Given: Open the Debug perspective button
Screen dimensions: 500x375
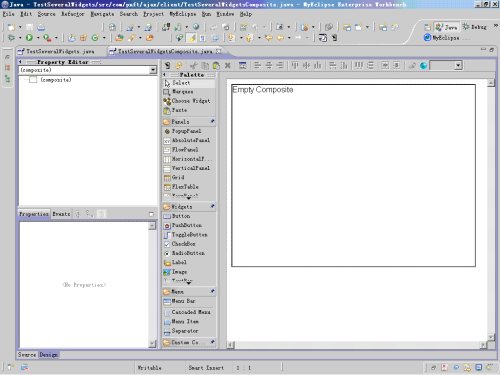Looking at the screenshot, I should [x=475, y=27].
